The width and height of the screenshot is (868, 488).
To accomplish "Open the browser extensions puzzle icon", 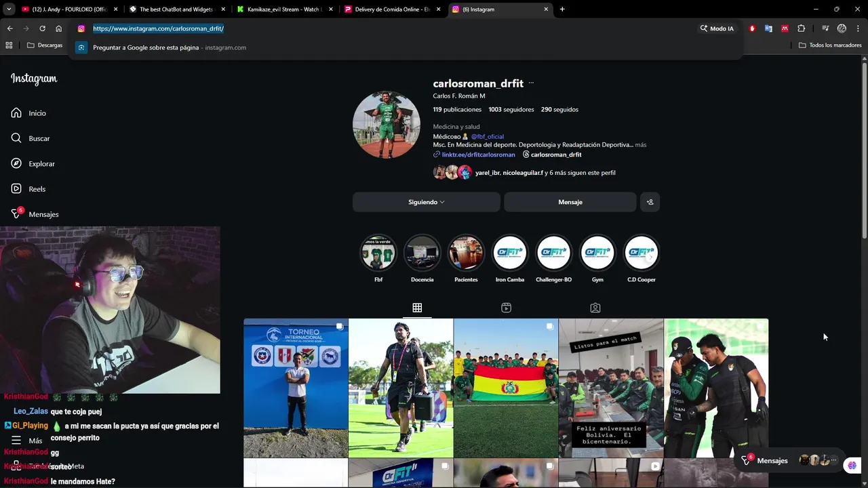I will 801,28.
